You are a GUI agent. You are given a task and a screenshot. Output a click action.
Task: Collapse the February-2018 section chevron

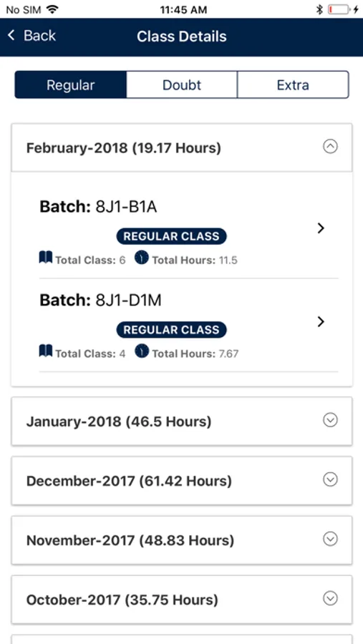(x=330, y=147)
